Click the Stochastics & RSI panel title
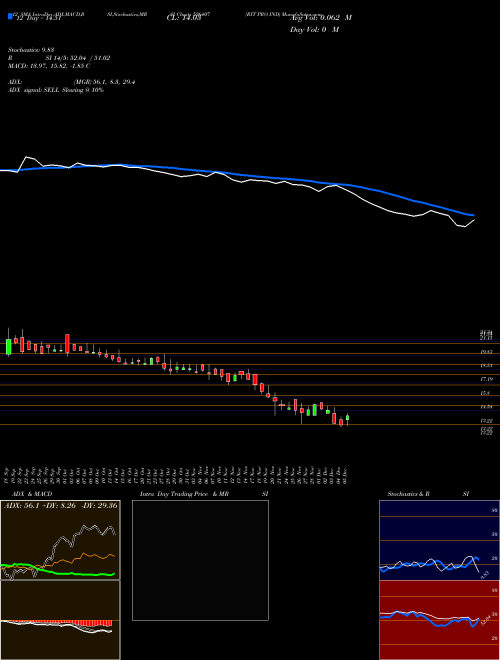The height and width of the screenshot is (660, 500). click(x=428, y=494)
